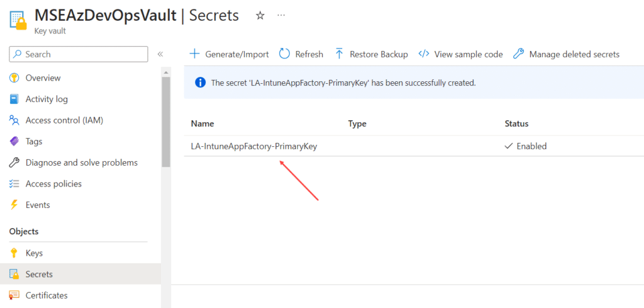Click the Diagnose wrench icon
The height and width of the screenshot is (308, 644).
point(14,163)
